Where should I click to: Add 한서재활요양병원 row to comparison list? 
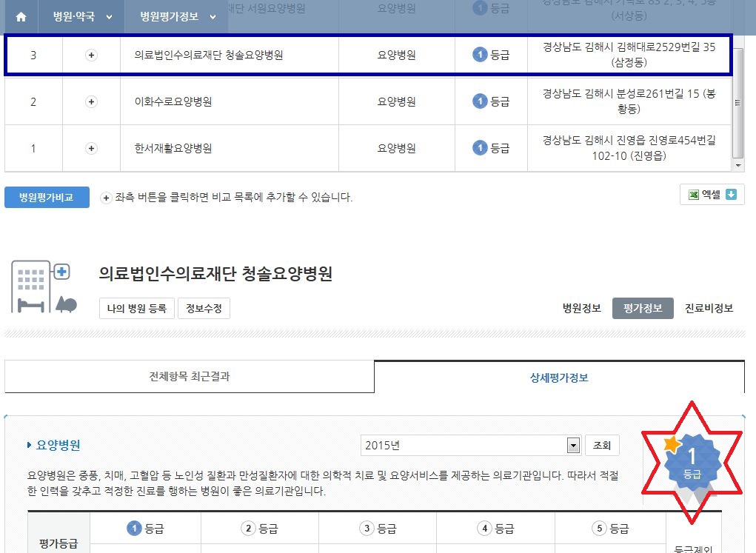point(91,149)
